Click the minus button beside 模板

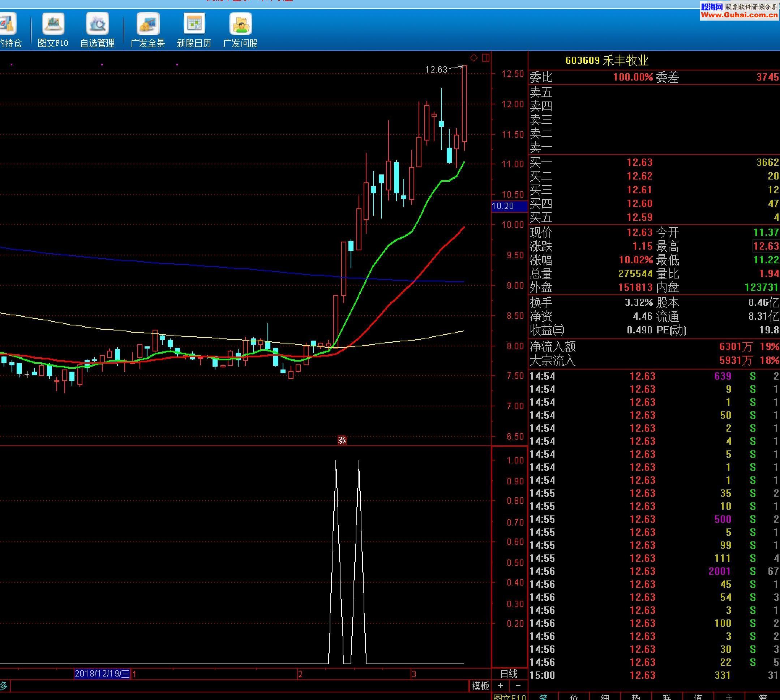(x=518, y=686)
